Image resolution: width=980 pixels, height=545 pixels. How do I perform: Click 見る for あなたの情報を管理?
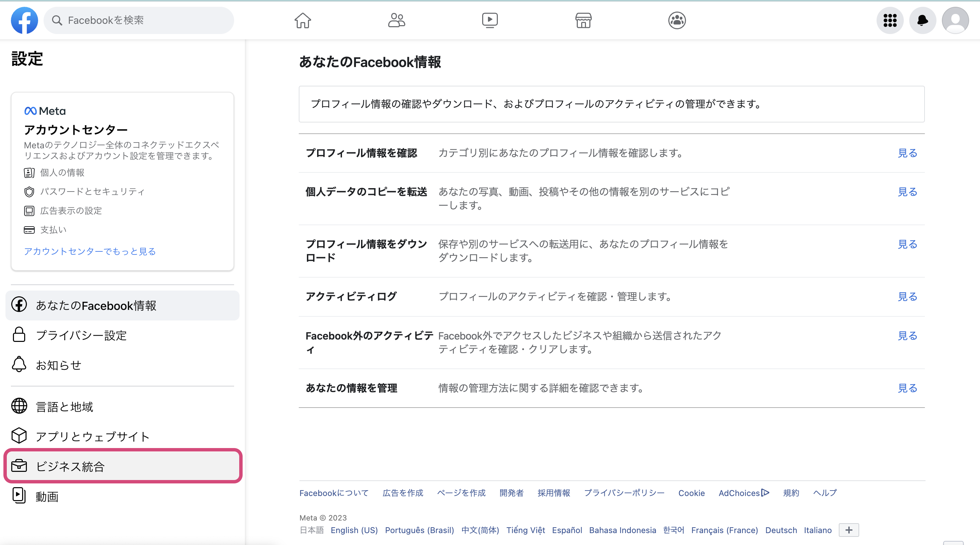tap(907, 388)
